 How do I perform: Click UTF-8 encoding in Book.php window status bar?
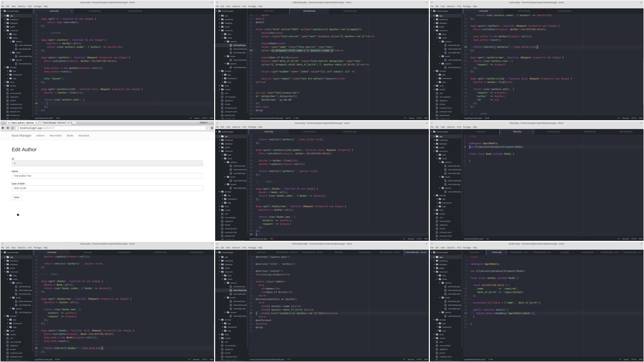click(x=633, y=239)
